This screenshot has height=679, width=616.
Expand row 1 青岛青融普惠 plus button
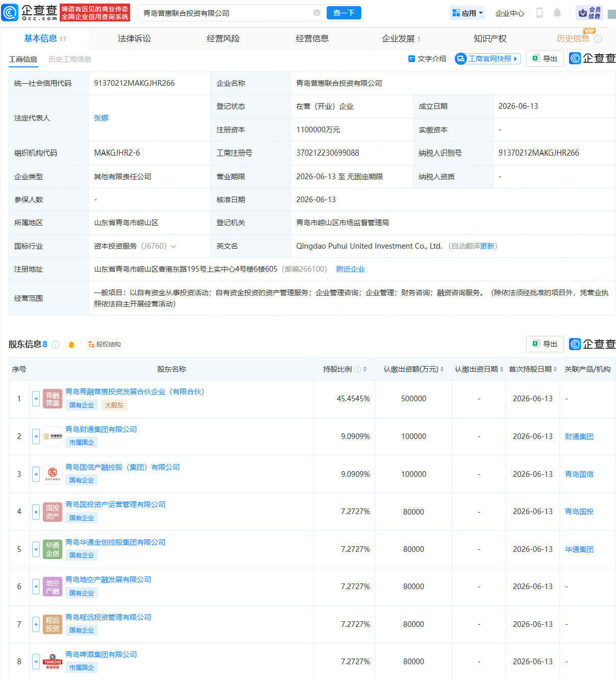(x=36, y=399)
